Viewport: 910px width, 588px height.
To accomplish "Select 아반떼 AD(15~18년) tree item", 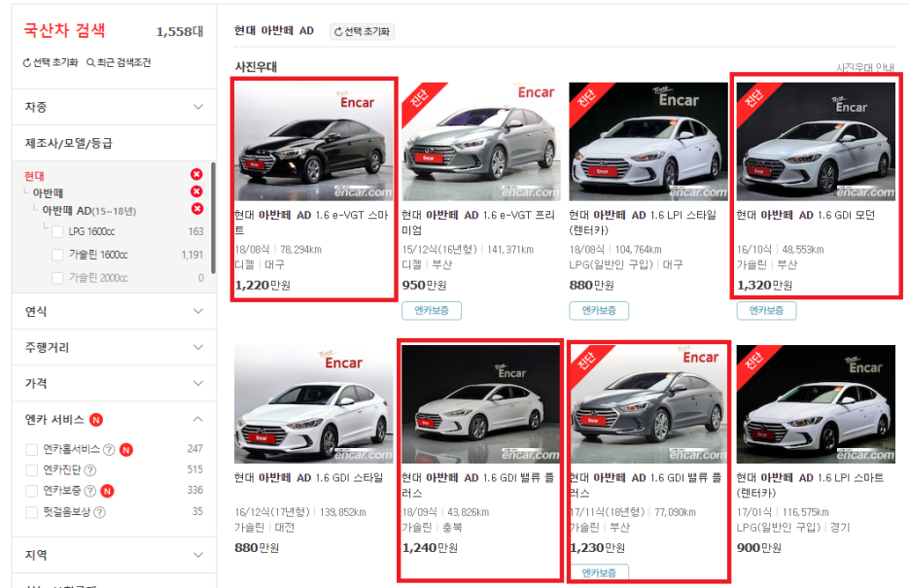I will pyautogui.click(x=88, y=211).
